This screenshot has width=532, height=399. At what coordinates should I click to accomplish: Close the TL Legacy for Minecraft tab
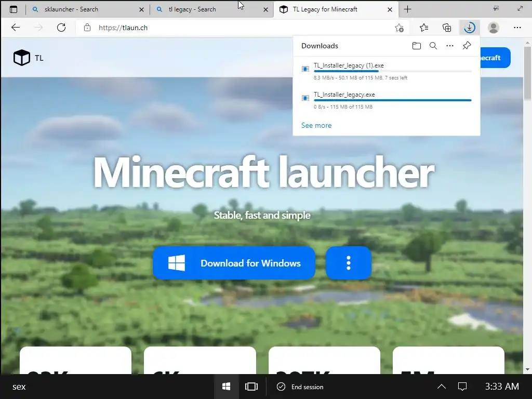pyautogui.click(x=390, y=10)
